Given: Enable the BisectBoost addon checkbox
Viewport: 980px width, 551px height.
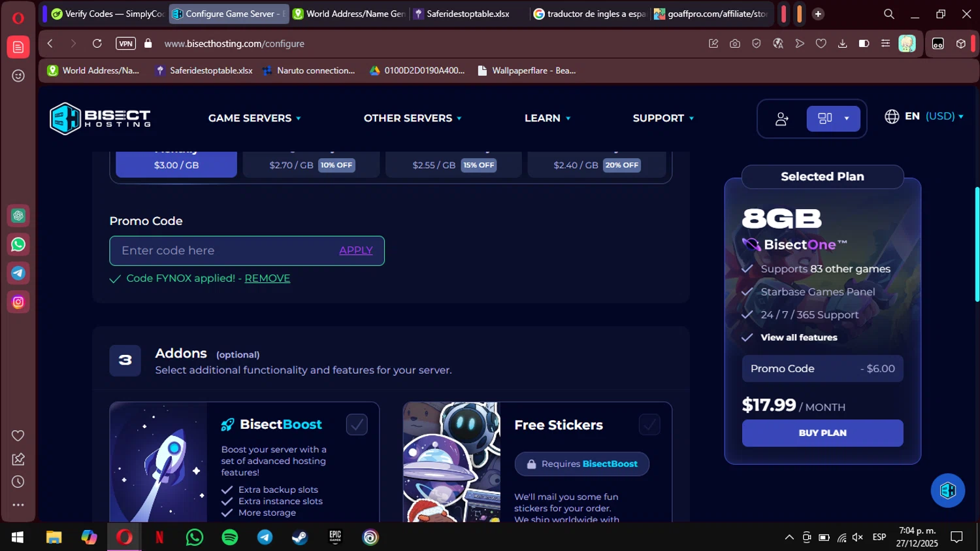Looking at the screenshot, I should pyautogui.click(x=357, y=425).
